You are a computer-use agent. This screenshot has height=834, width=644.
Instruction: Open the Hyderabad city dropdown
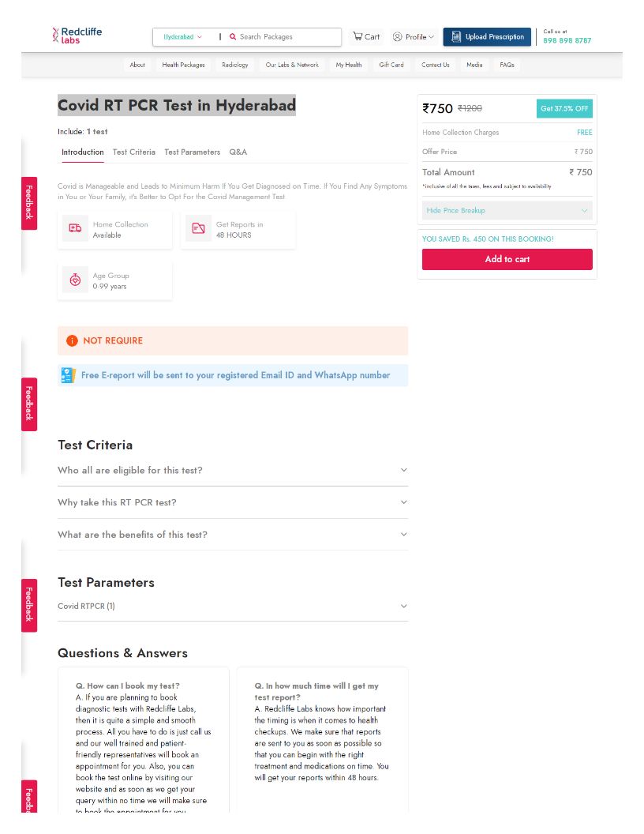point(182,37)
